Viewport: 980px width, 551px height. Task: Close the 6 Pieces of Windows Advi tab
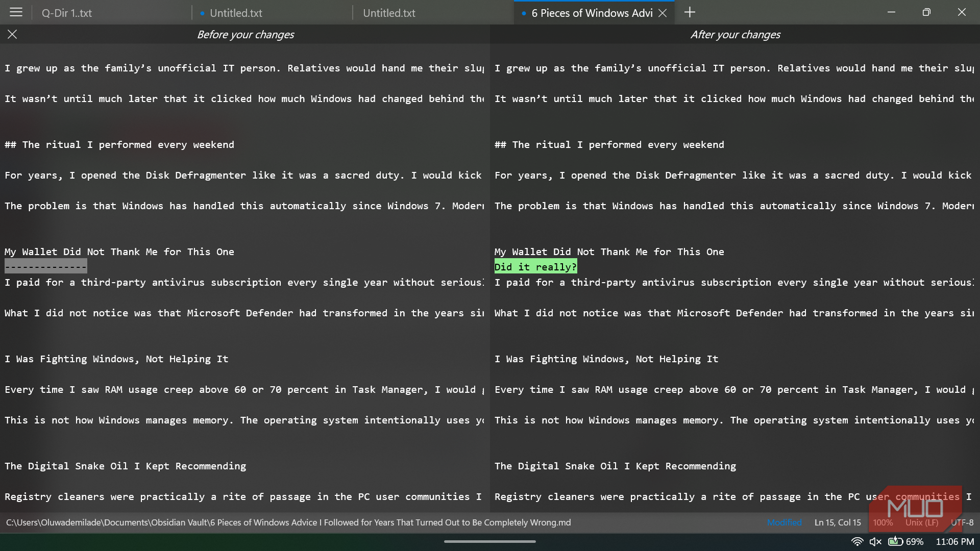[663, 13]
